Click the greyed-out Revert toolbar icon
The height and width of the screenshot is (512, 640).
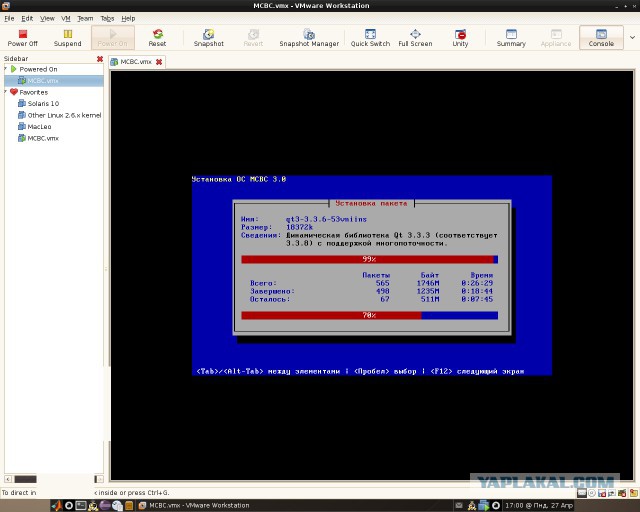tap(253, 38)
